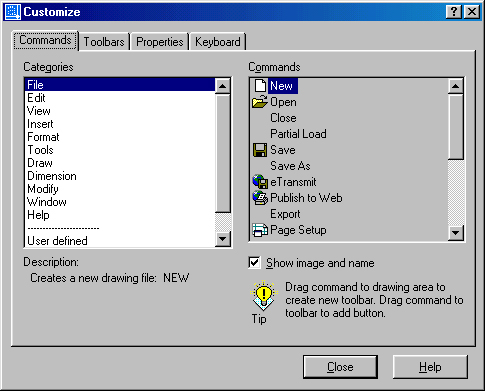Click the question mark help button
Viewport: 485px width, 391px height.
click(x=454, y=12)
